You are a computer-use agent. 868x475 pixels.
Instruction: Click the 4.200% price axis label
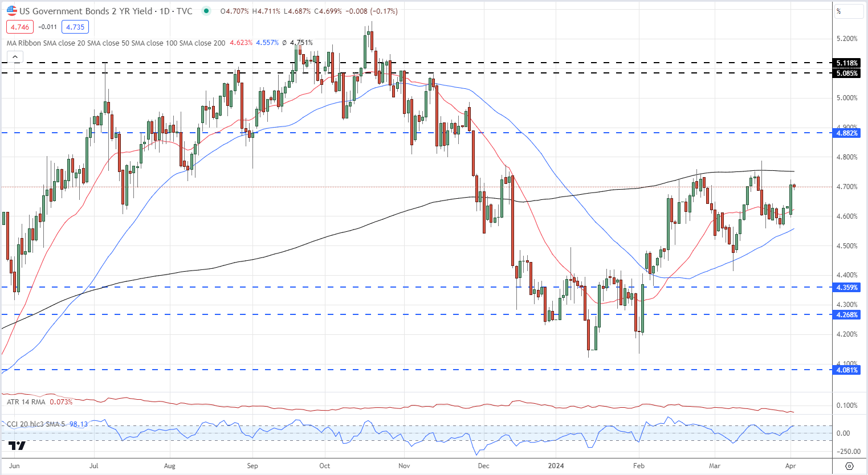[847, 334]
